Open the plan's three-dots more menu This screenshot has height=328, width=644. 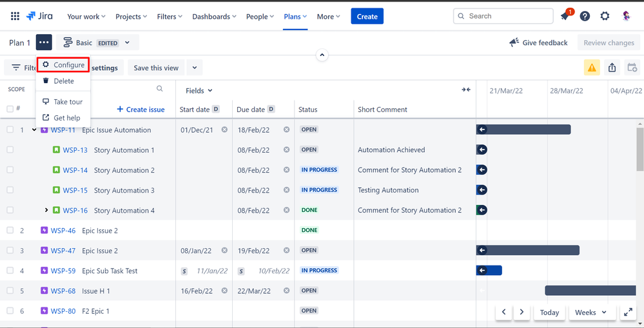pos(44,43)
